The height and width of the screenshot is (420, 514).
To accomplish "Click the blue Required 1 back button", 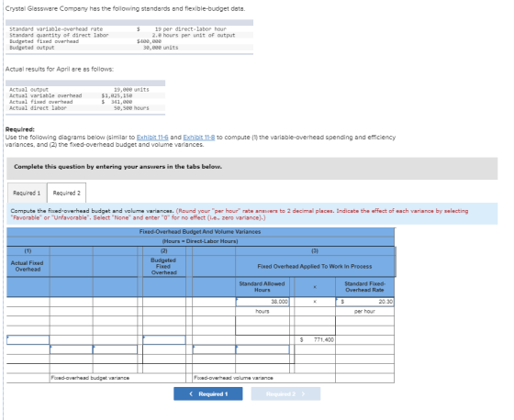I will pyautogui.click(x=208, y=393).
